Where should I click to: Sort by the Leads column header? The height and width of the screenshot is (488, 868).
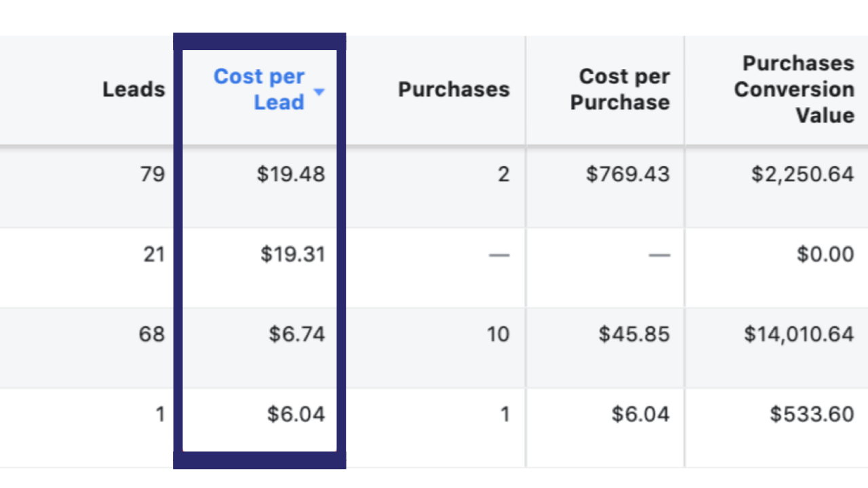point(134,89)
